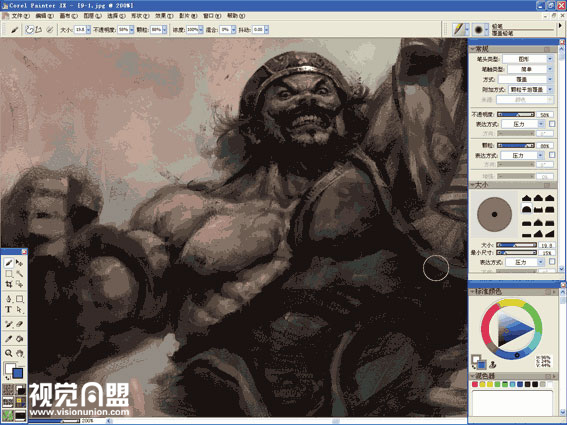The image size is (567, 425).
Task: Click the 最小尺寸 minimum size slider
Action: tap(516, 252)
